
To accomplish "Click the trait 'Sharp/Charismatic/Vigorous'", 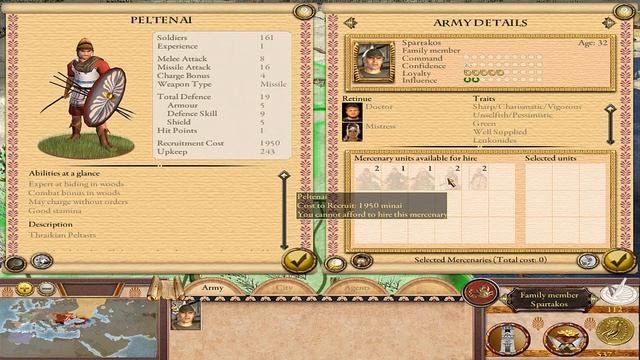I will [527, 107].
